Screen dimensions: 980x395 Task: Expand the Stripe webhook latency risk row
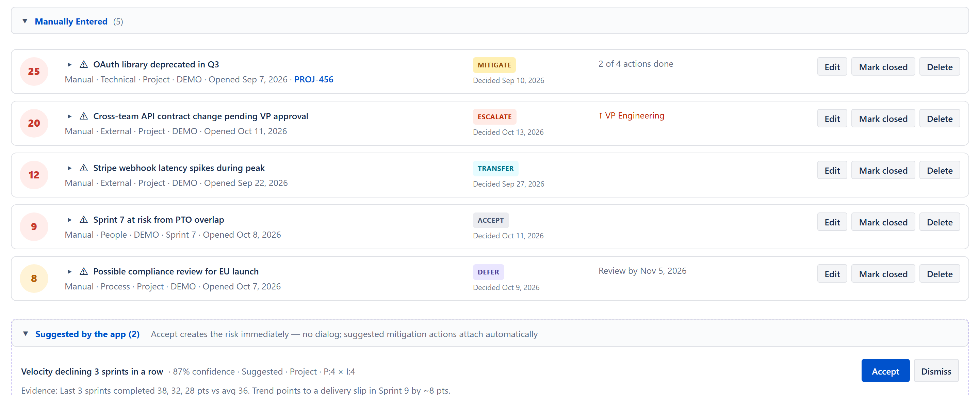coord(69,168)
